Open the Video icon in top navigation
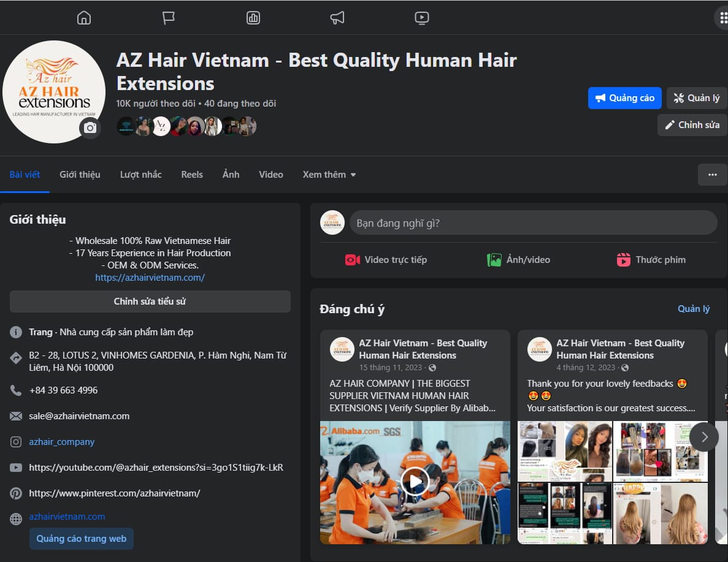The image size is (728, 562). (421, 18)
